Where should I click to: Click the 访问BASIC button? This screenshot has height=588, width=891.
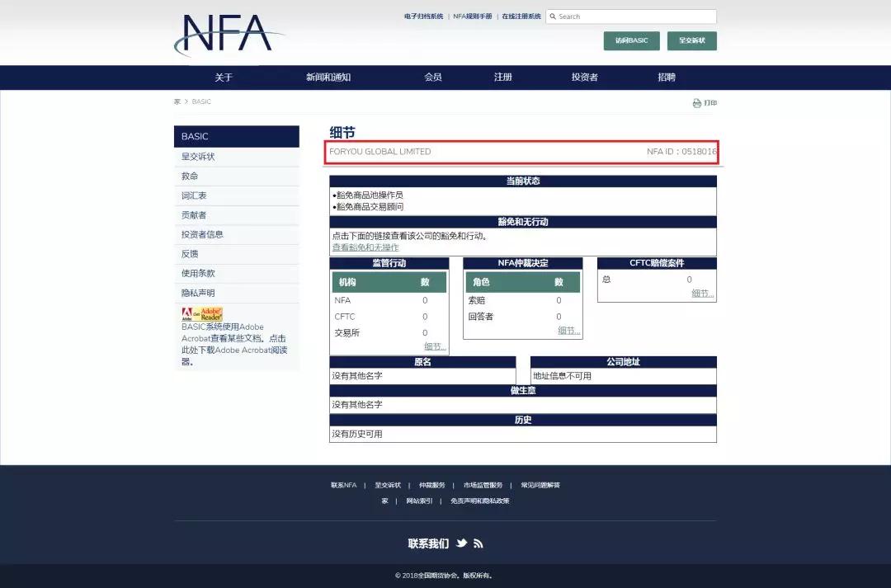pos(631,40)
